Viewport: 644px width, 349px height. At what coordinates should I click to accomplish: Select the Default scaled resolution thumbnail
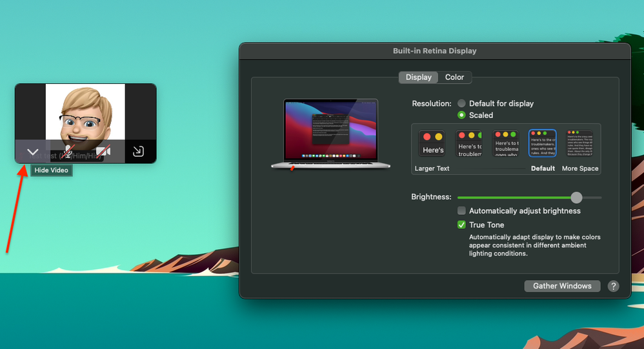[x=542, y=143]
